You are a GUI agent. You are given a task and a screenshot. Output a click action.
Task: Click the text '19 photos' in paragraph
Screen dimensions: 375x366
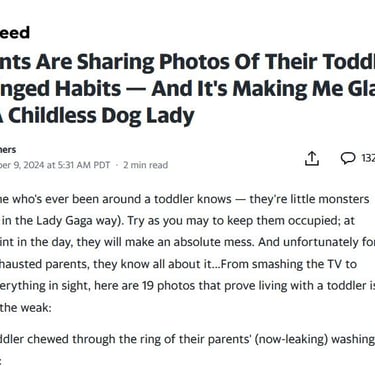(x=169, y=286)
